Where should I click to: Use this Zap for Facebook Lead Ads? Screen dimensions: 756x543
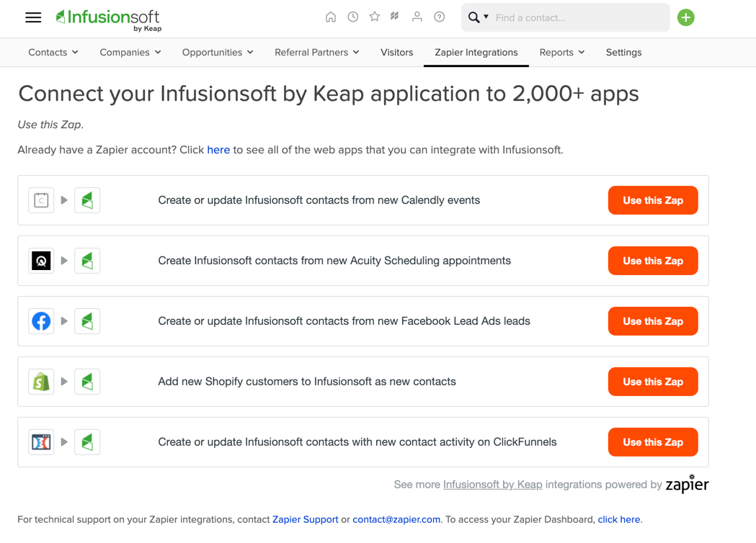click(x=653, y=321)
